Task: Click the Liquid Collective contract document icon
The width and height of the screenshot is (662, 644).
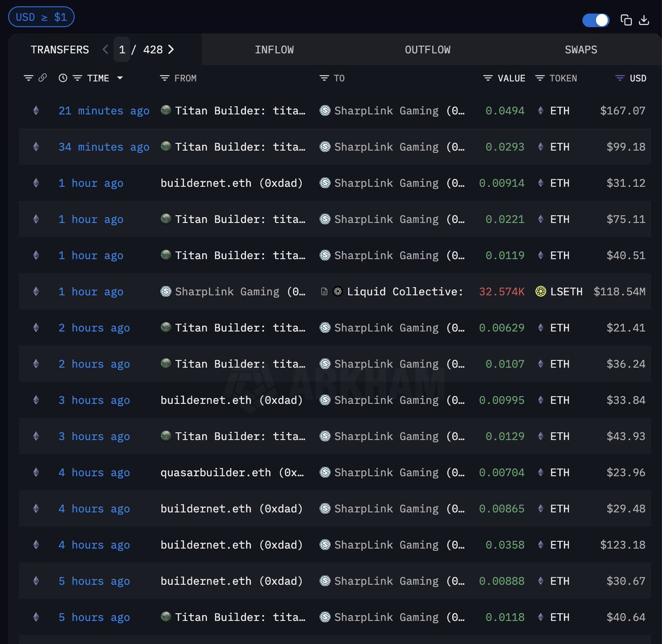Action: point(324,291)
